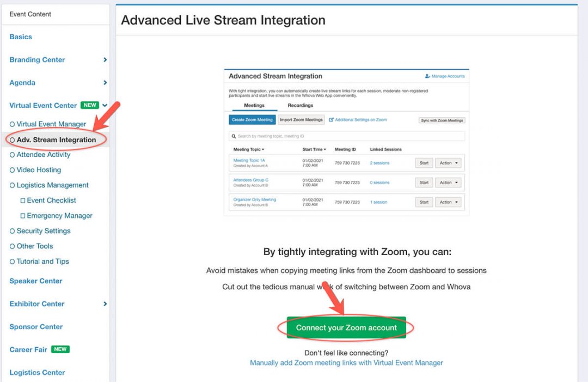Screen dimensions: 588x382
Task: Expand the Exhibitor Center section
Action: (105, 304)
